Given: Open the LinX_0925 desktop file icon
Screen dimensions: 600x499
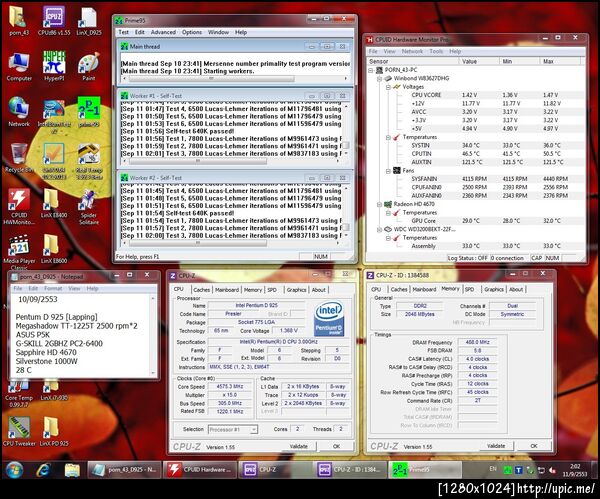Looking at the screenshot, I should (x=89, y=21).
